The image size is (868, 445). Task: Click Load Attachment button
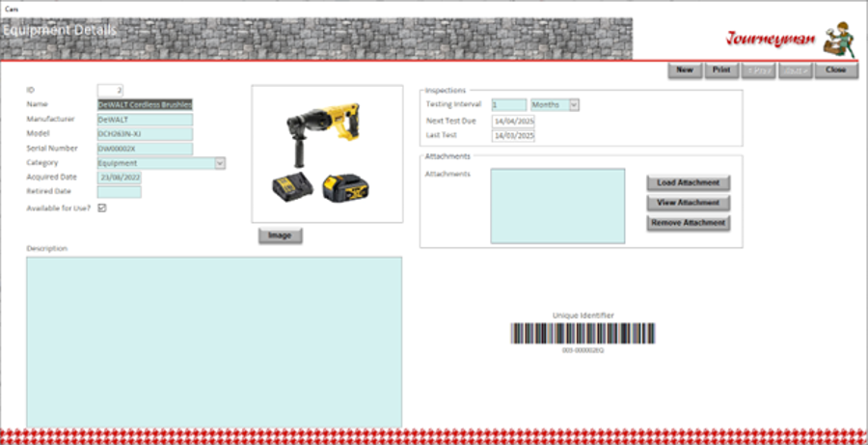coord(688,182)
